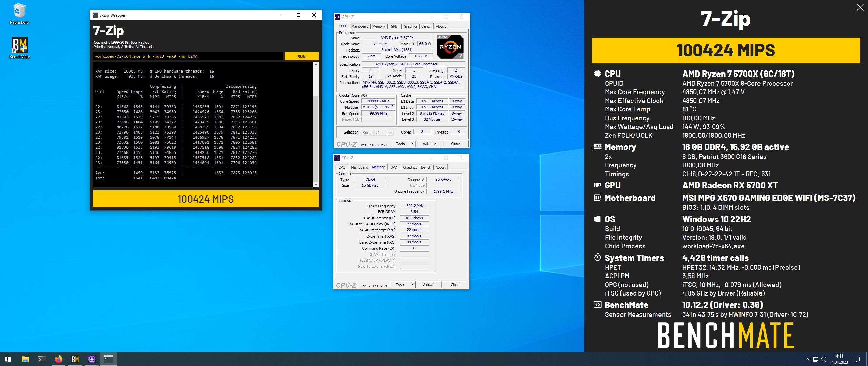
Task: Click the Core Speed 4848.87 MHz value
Action: (378, 101)
